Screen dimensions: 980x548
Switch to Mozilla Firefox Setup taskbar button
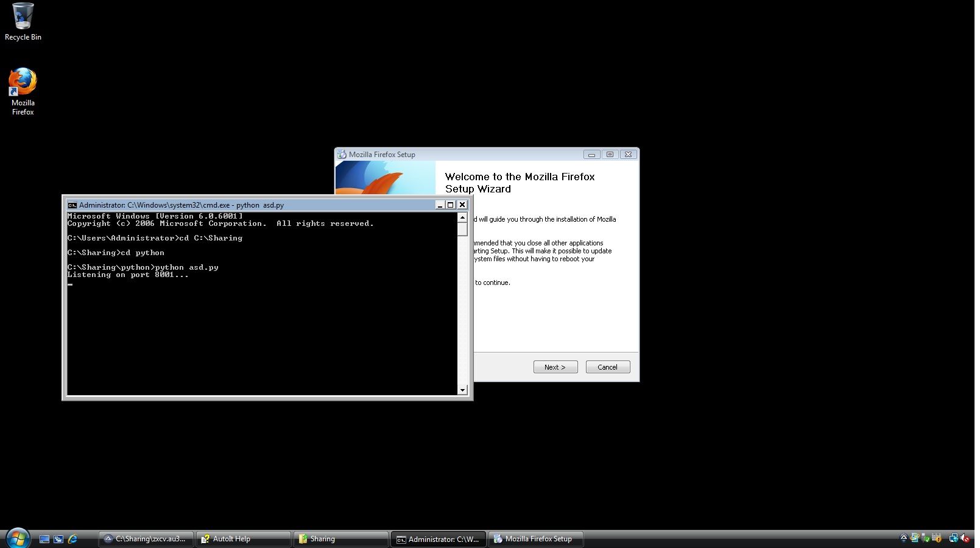tap(536, 539)
